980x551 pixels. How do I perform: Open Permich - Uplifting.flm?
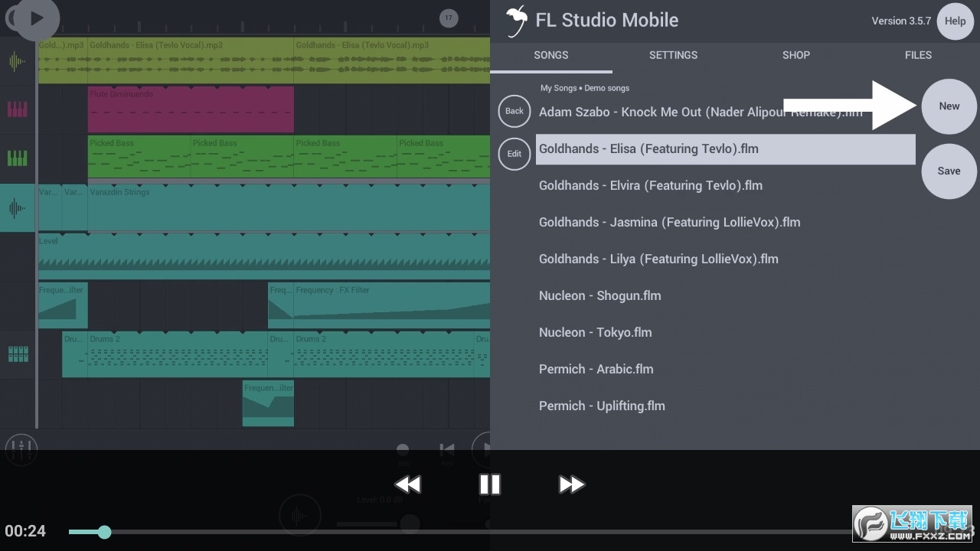(602, 406)
